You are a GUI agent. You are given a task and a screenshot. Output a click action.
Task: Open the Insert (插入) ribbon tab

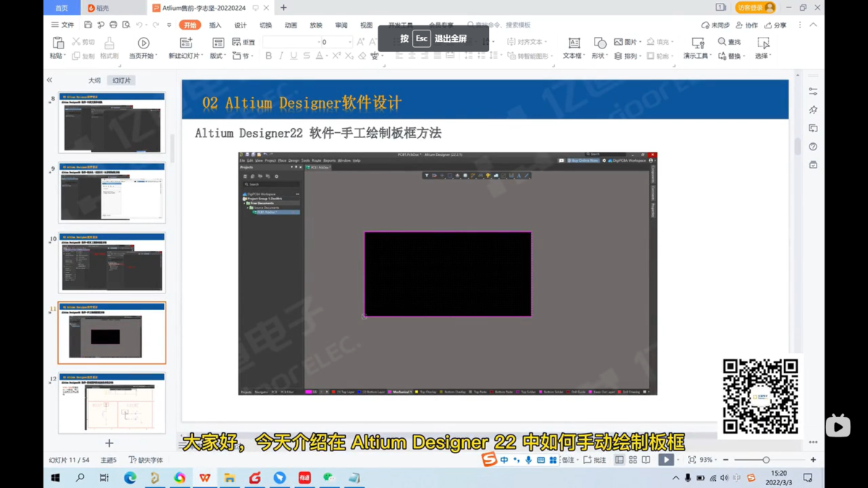(215, 25)
